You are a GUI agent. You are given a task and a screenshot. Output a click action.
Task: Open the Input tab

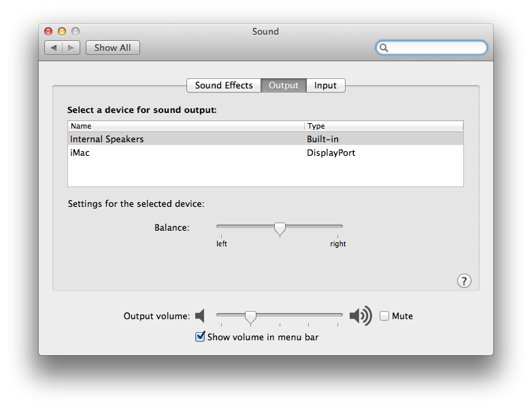click(x=326, y=85)
